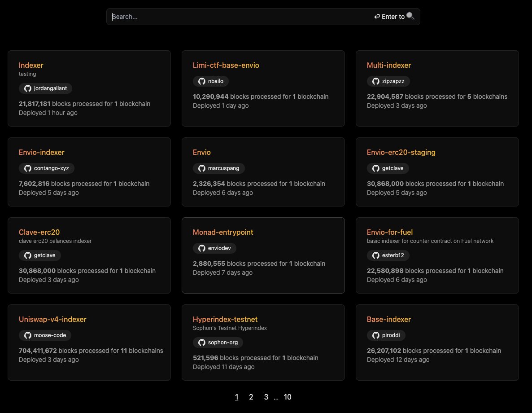Click GitHub icon beside zipzapzz
The height and width of the screenshot is (413, 532).
(x=376, y=81)
